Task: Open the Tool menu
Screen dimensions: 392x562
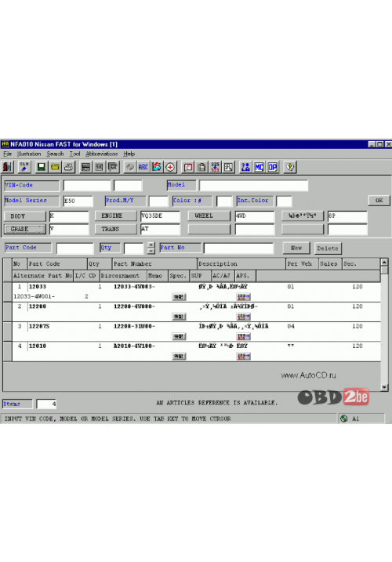Action: point(74,154)
